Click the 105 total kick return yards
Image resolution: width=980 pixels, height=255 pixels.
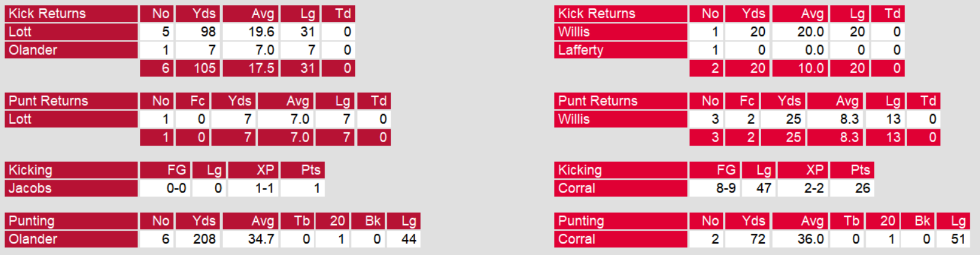point(204,68)
